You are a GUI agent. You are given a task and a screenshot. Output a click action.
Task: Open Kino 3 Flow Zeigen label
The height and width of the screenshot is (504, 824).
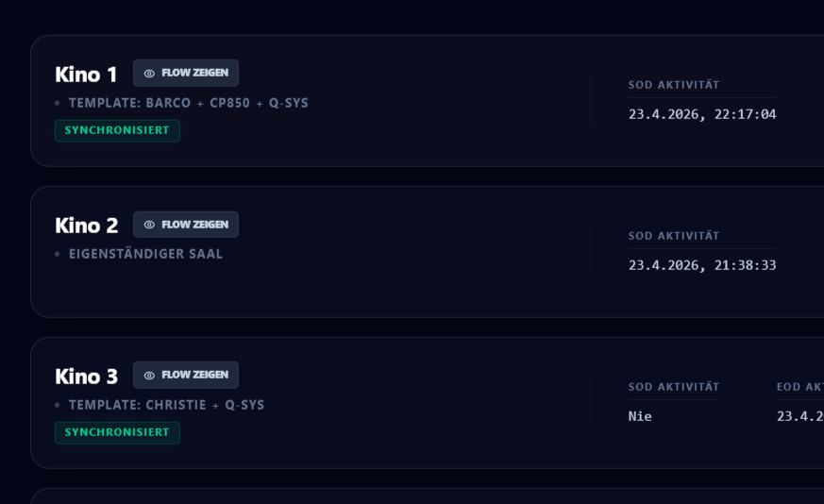click(194, 376)
